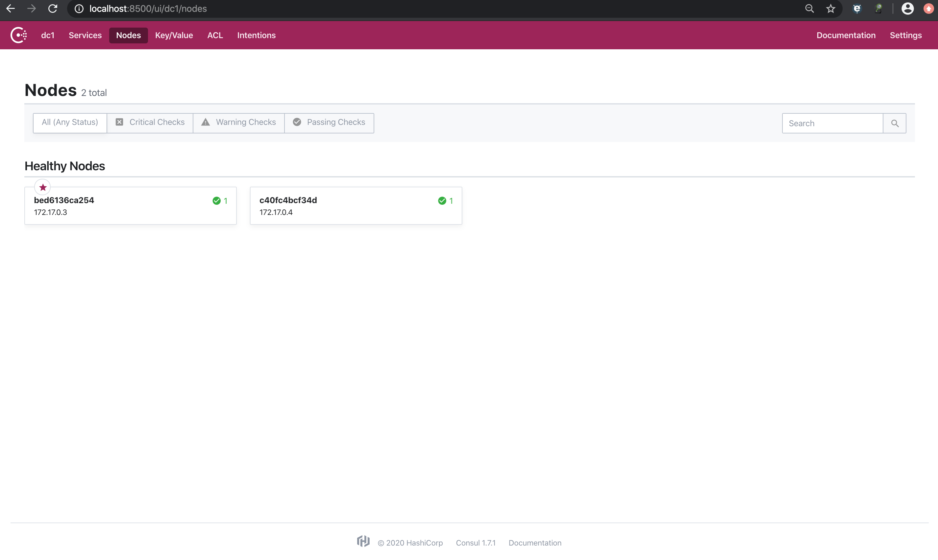This screenshot has width=938, height=560.
Task: Click the leader star badge on bed6136ca254
Action: tap(43, 187)
